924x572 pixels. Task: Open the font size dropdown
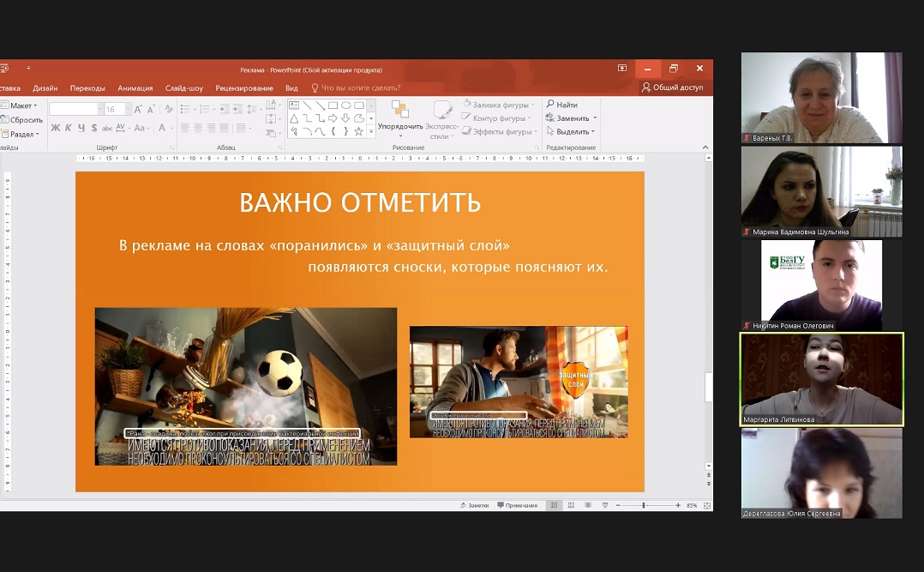click(x=129, y=109)
